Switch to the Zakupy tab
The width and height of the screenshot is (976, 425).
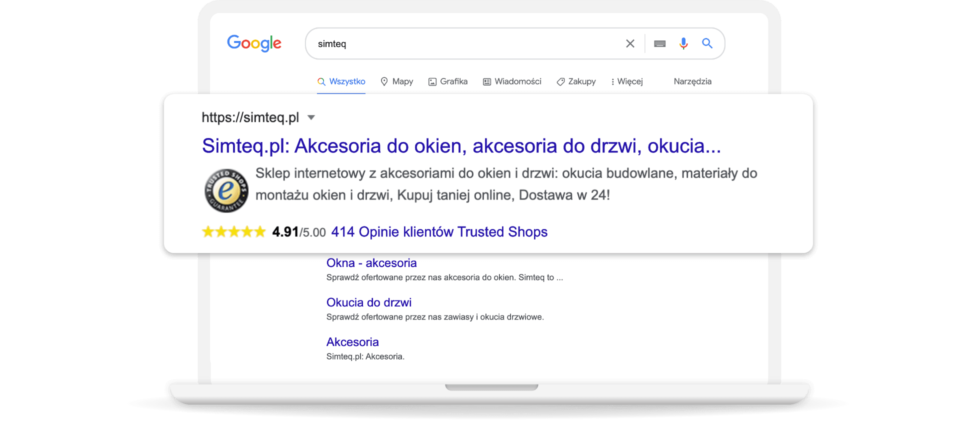pyautogui.click(x=576, y=82)
